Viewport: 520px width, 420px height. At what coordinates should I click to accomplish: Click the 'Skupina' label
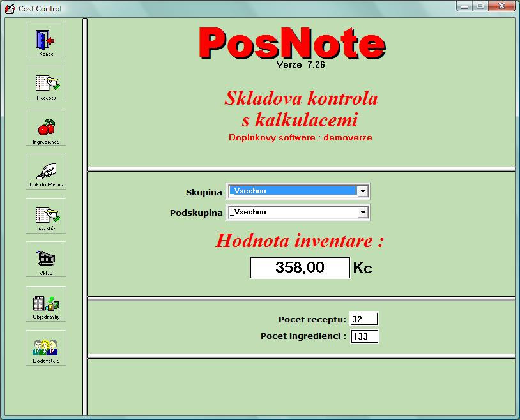(x=204, y=192)
